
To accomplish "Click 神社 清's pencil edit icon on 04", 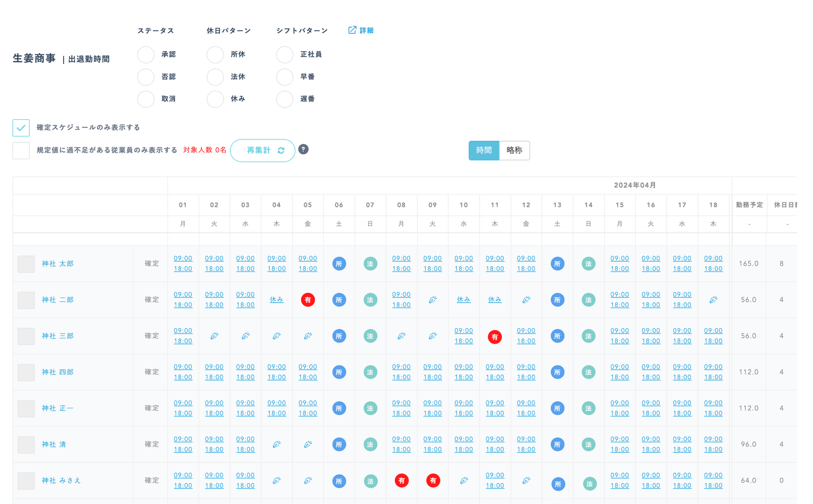I will (276, 444).
